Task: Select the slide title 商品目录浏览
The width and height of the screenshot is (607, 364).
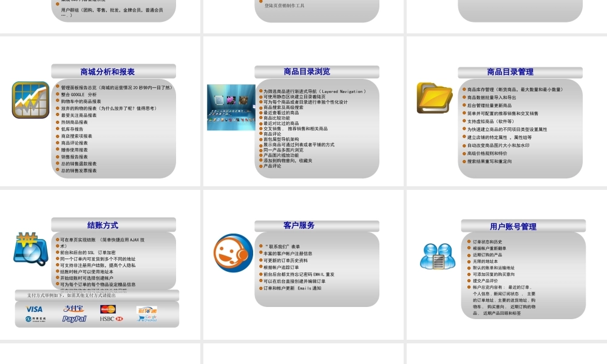Action: point(307,72)
